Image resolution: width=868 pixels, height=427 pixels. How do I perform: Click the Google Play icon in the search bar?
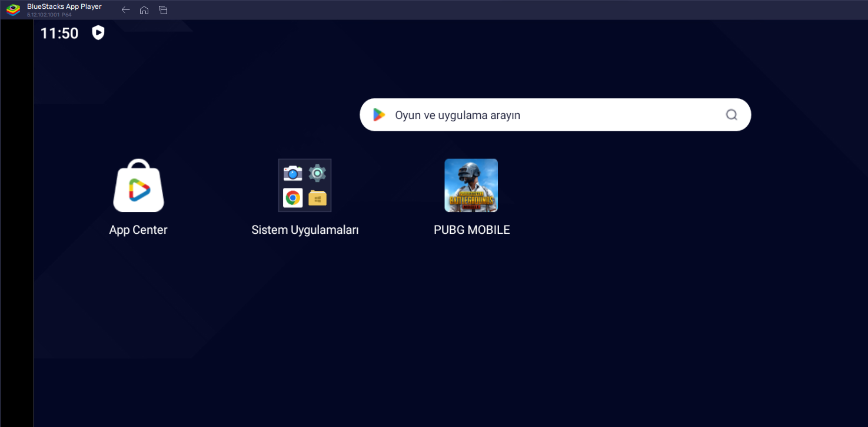(379, 115)
